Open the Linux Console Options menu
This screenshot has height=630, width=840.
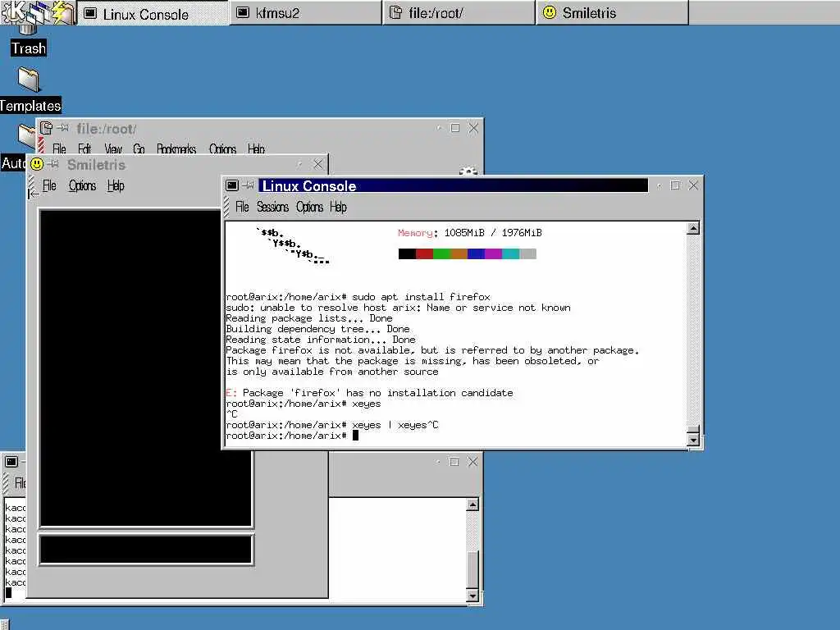click(309, 207)
